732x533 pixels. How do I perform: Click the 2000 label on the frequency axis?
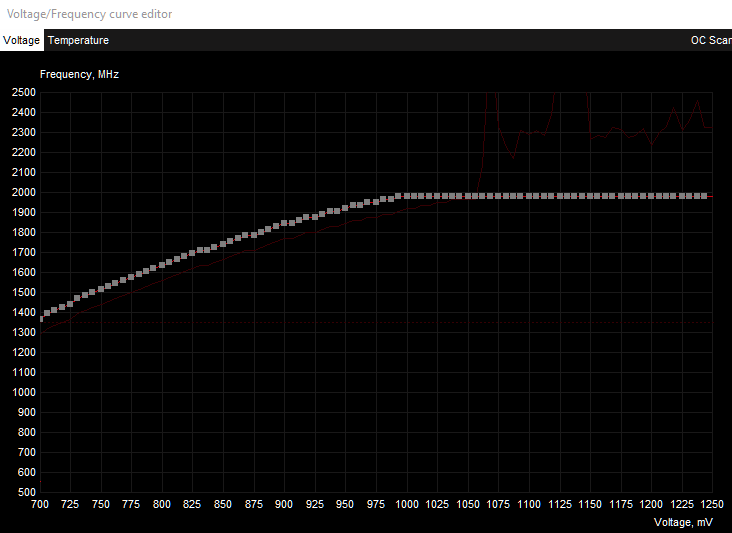(24, 192)
